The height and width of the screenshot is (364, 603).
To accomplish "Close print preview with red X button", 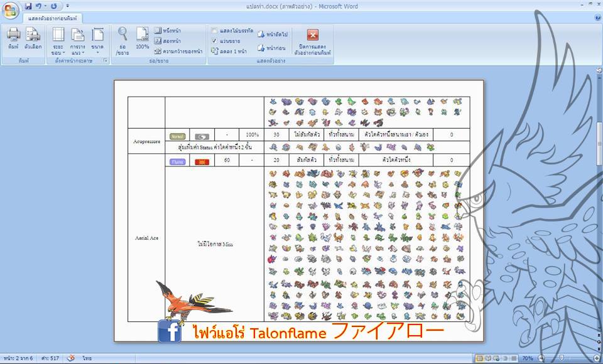I will [x=312, y=40].
